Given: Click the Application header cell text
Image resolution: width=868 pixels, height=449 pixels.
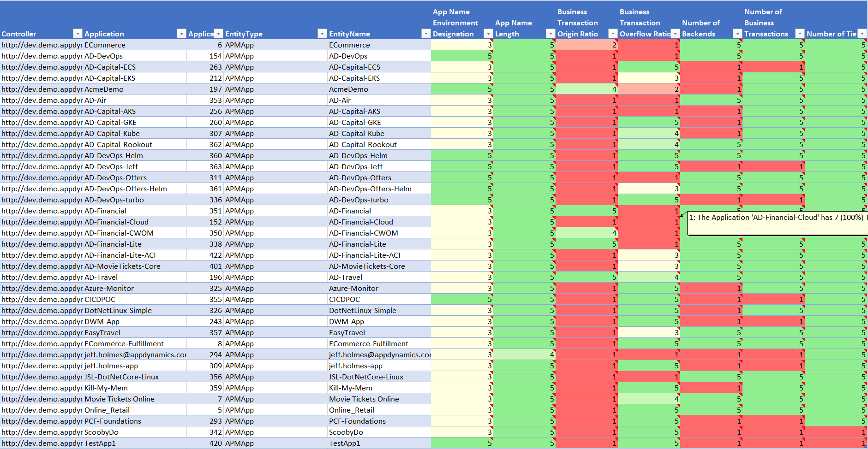Looking at the screenshot, I should [104, 34].
